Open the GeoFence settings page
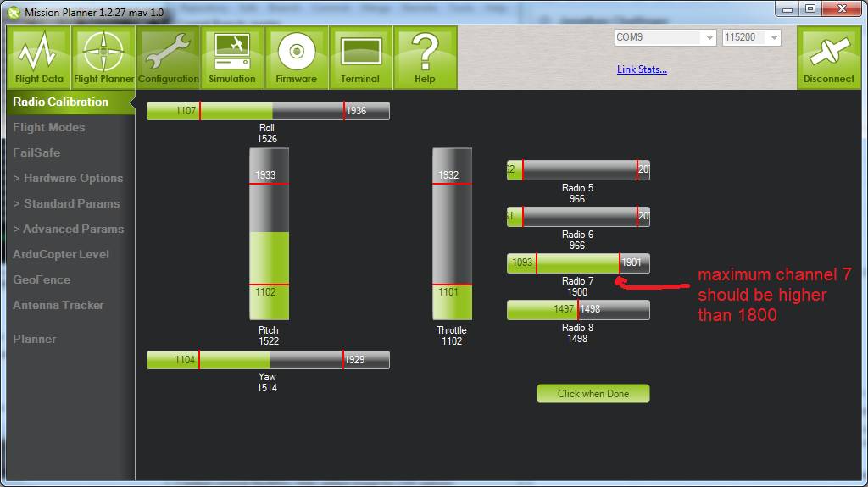 42,279
